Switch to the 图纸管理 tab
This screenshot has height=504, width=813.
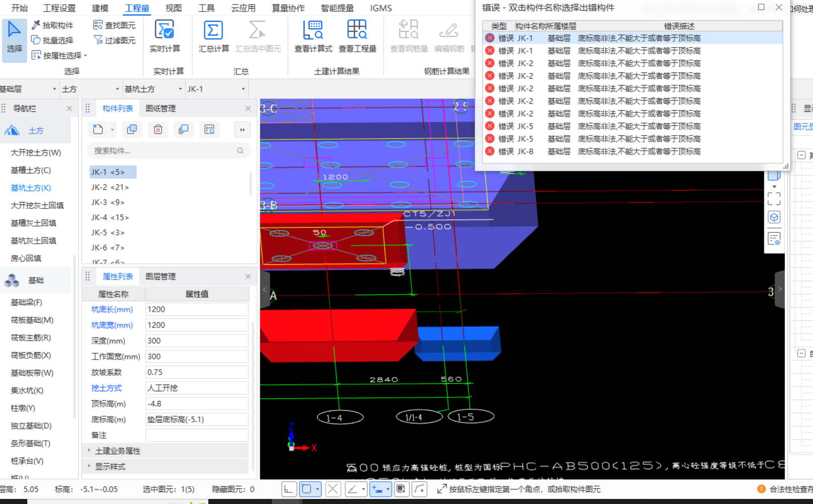point(161,108)
